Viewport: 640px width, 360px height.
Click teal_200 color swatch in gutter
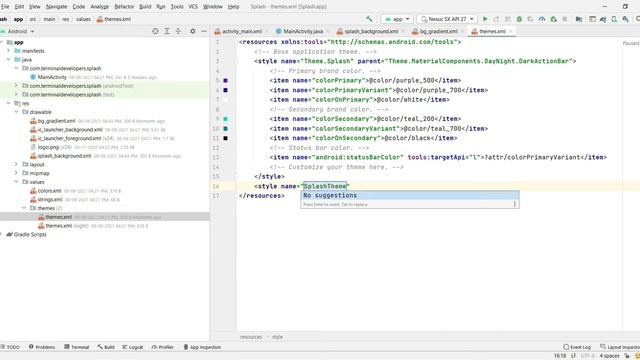pos(225,119)
